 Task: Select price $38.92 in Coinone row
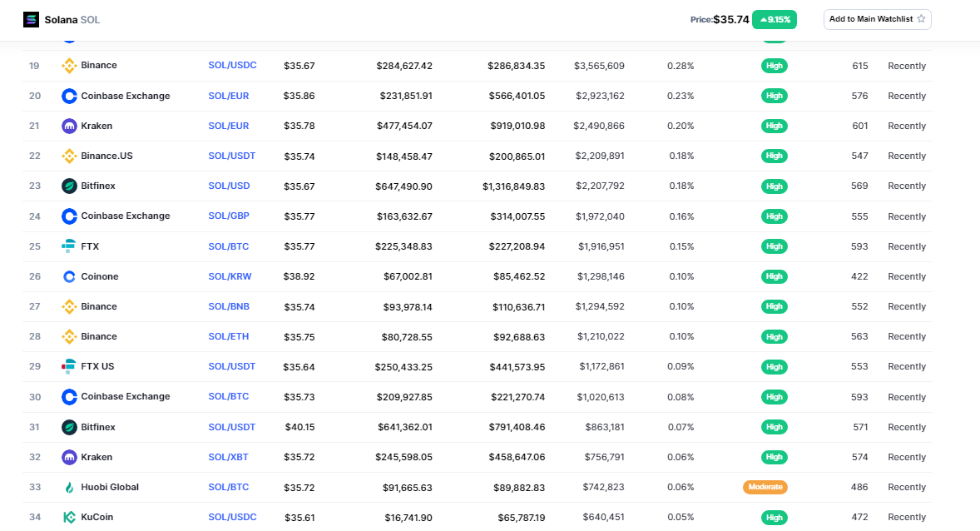(299, 276)
